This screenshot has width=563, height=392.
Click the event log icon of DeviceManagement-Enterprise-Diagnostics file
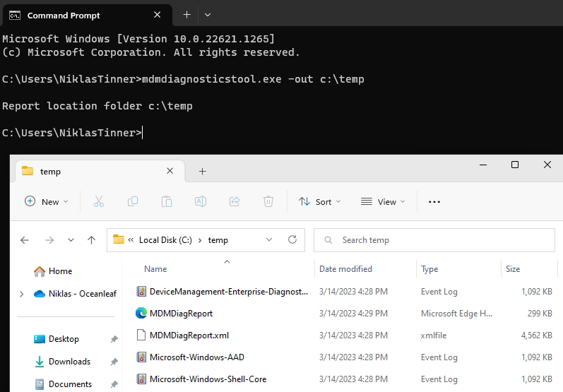pyautogui.click(x=141, y=291)
